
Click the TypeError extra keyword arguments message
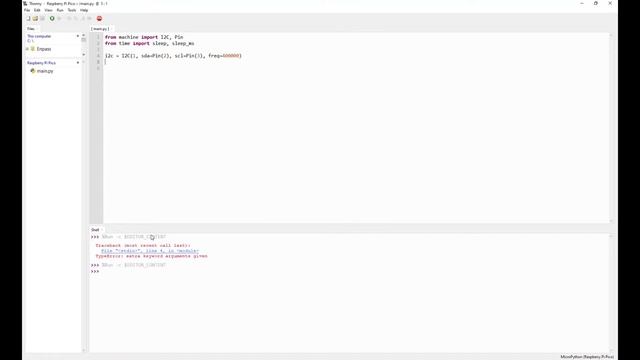pyautogui.click(x=151, y=256)
